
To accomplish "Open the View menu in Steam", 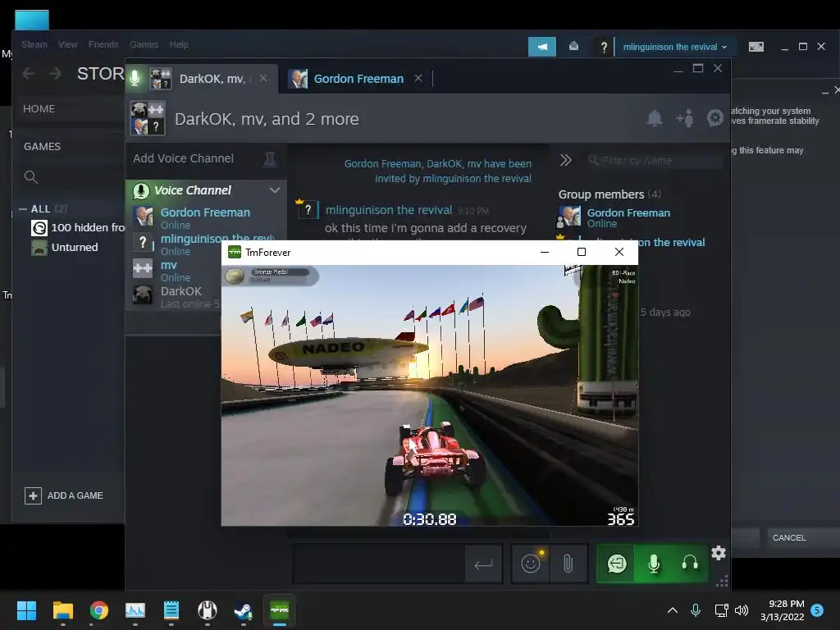I will 67,44.
